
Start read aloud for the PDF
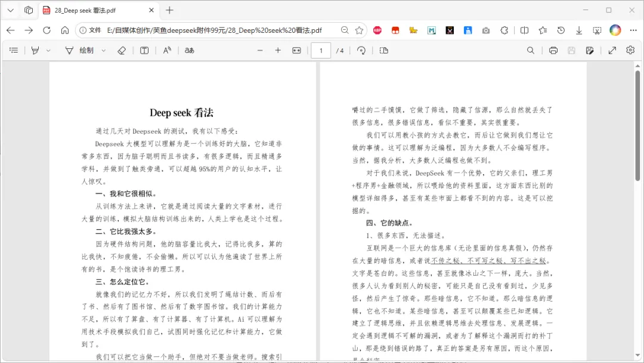tap(167, 50)
